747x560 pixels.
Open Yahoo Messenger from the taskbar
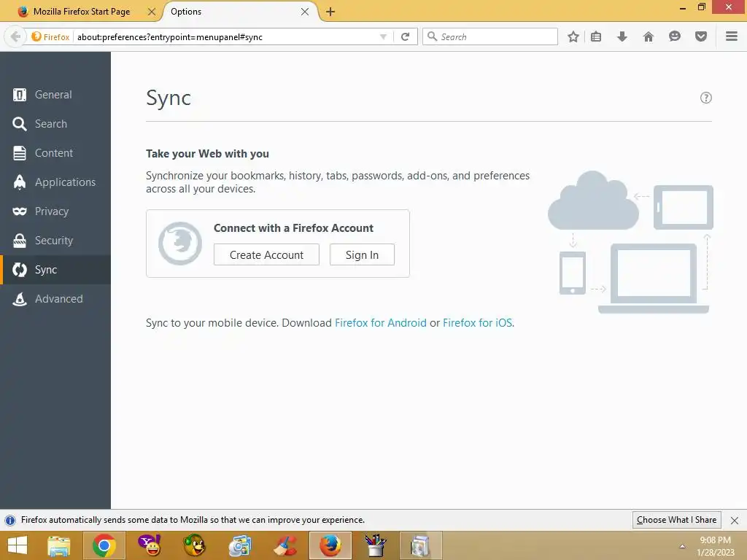149,545
